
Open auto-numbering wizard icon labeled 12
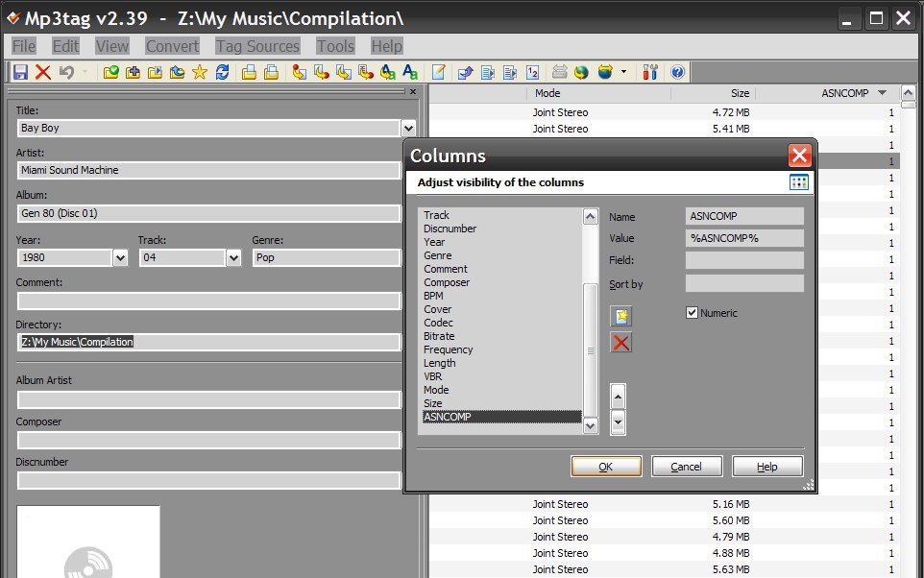533,72
